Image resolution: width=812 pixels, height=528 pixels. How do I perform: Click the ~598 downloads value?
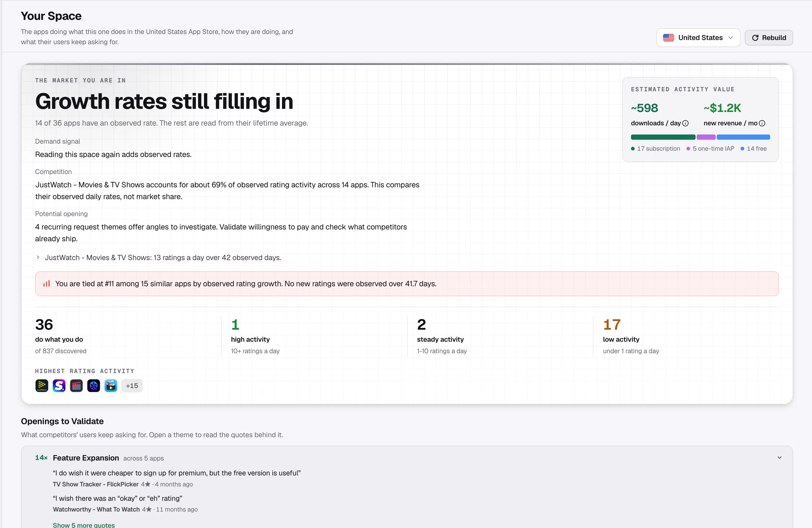click(x=645, y=108)
